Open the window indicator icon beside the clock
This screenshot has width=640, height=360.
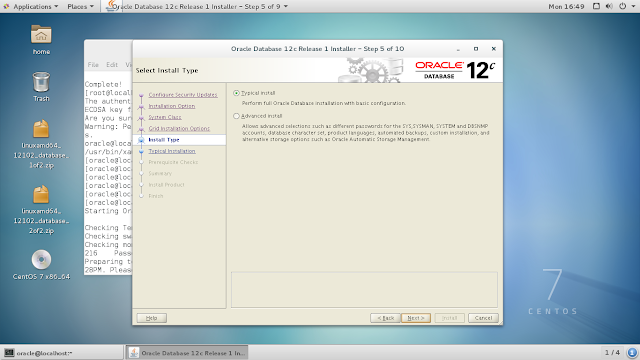pyautogui.click(x=596, y=6)
